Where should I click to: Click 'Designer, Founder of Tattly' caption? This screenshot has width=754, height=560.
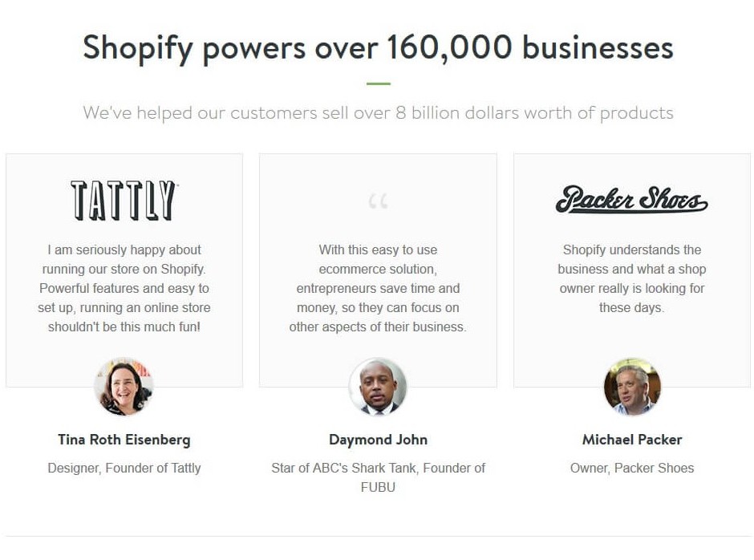click(x=124, y=468)
